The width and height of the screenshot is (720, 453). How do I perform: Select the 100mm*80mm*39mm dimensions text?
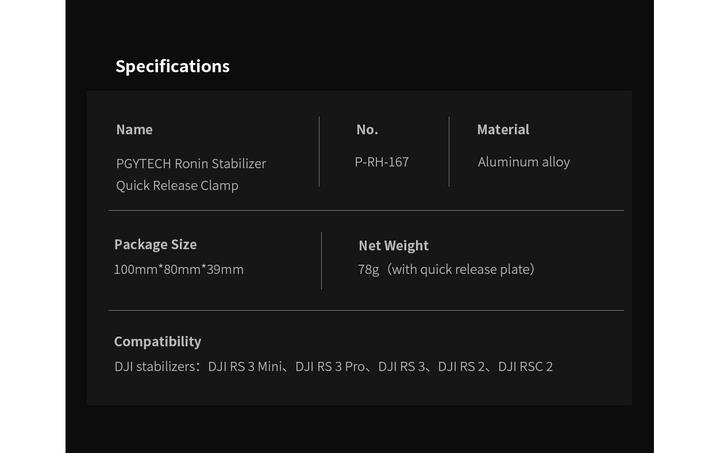click(x=179, y=269)
